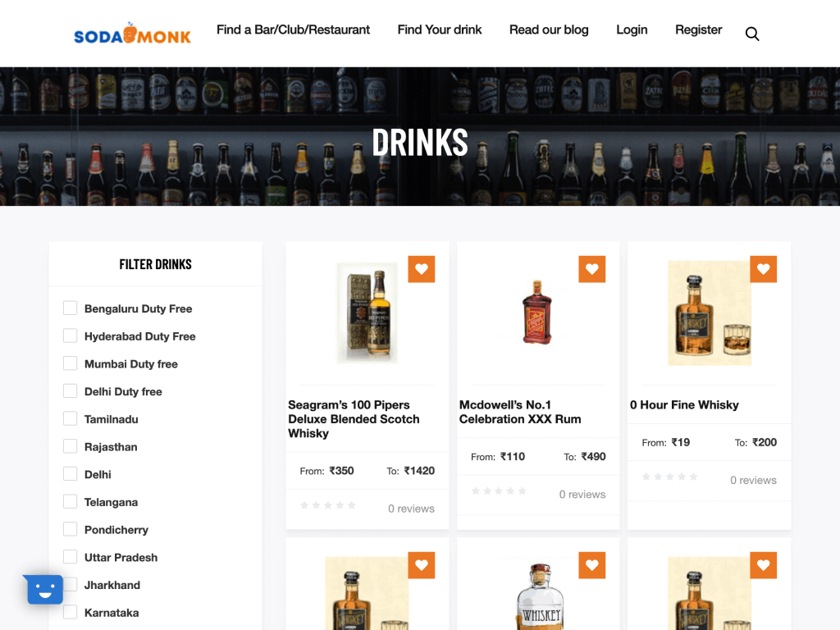The width and height of the screenshot is (840, 630).
Task: Click the clear Whiskey bottle image
Action: (540, 596)
